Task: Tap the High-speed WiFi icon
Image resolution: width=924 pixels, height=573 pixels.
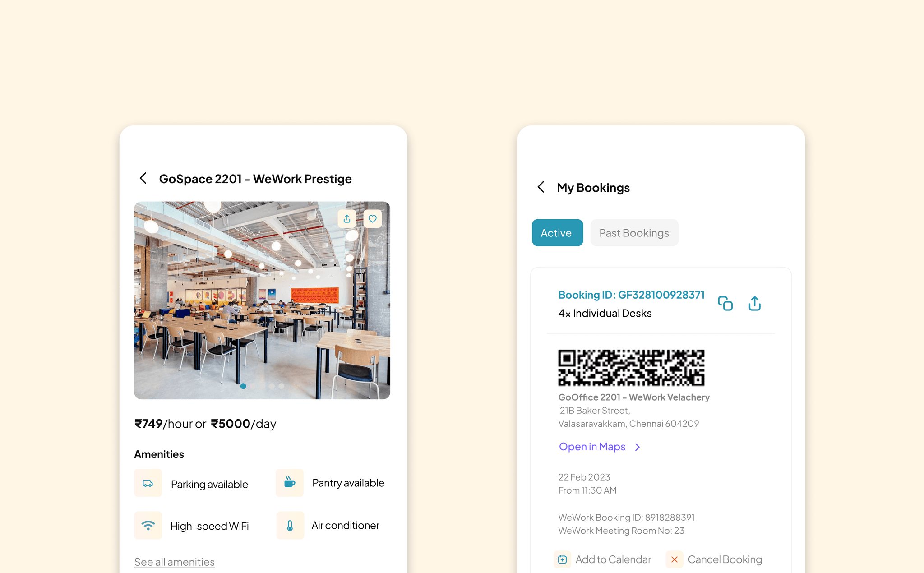Action: pyautogui.click(x=148, y=525)
